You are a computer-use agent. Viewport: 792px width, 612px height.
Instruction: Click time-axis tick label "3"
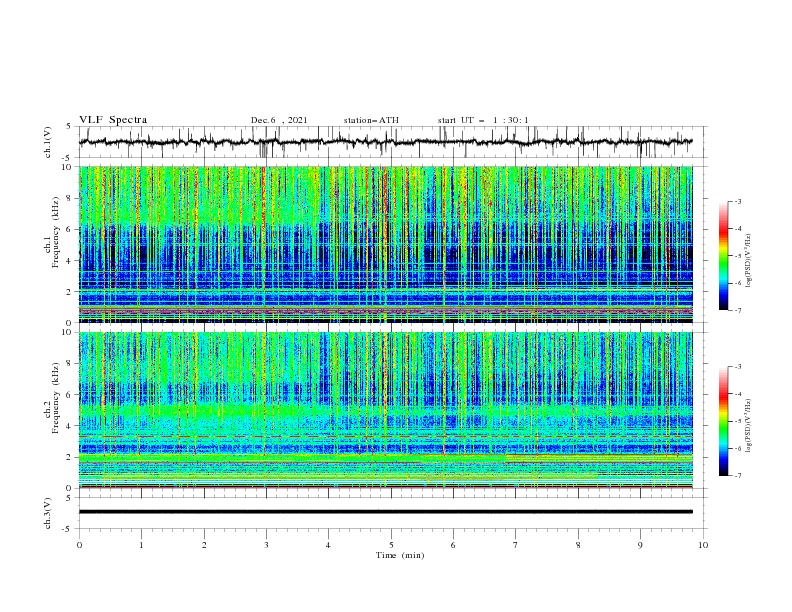[266, 545]
